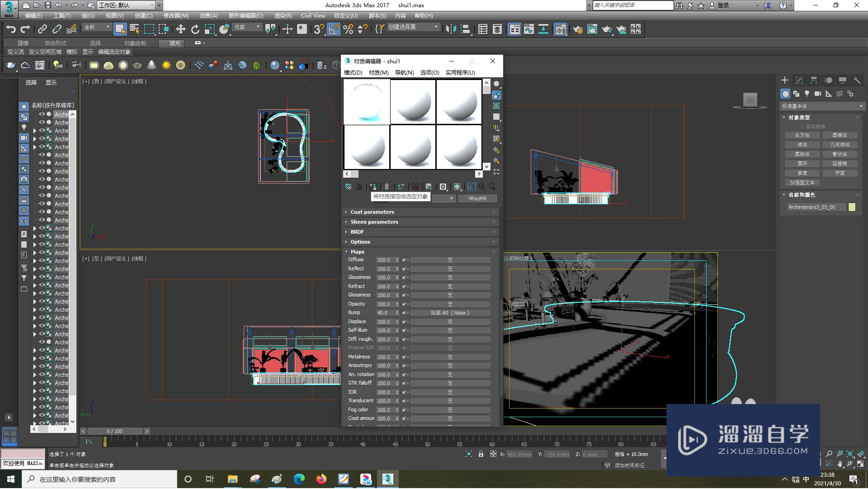
Task: Switch to the 自由形式 ribbon tab
Action: coord(56,43)
